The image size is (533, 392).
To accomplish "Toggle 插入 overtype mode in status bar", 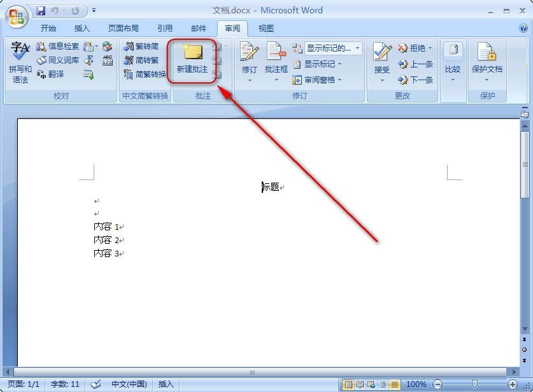I will pyautogui.click(x=166, y=384).
